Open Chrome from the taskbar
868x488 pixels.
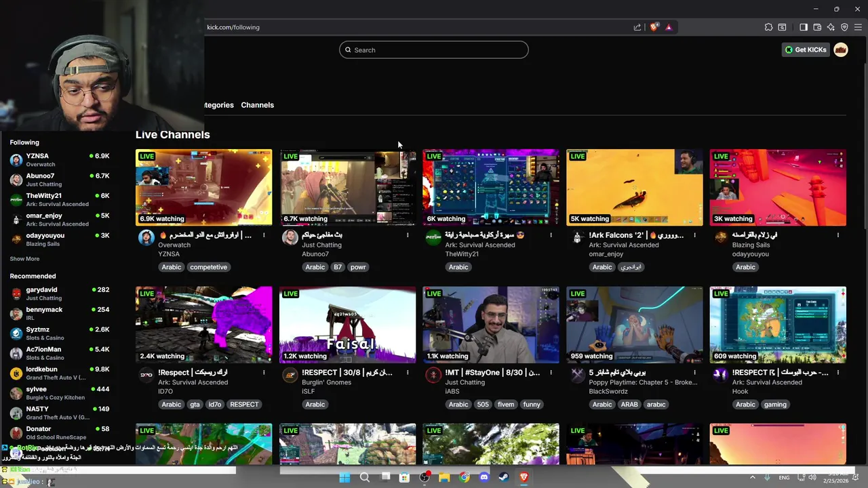pos(464,477)
